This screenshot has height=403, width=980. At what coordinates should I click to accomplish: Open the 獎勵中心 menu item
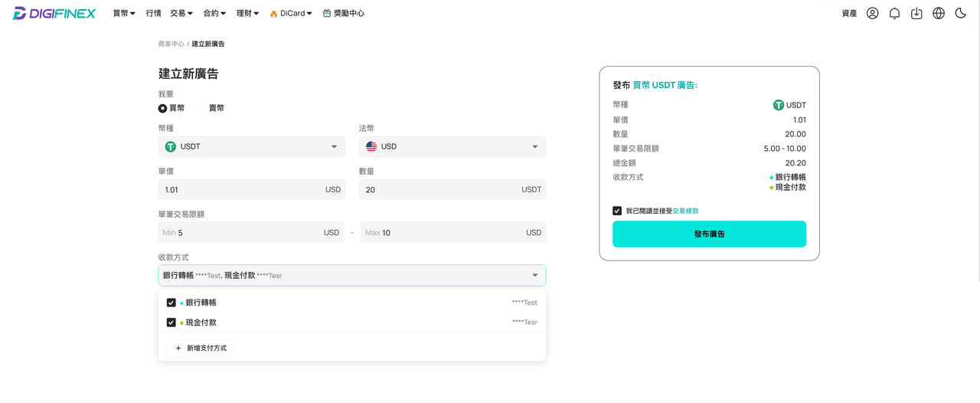coord(344,13)
